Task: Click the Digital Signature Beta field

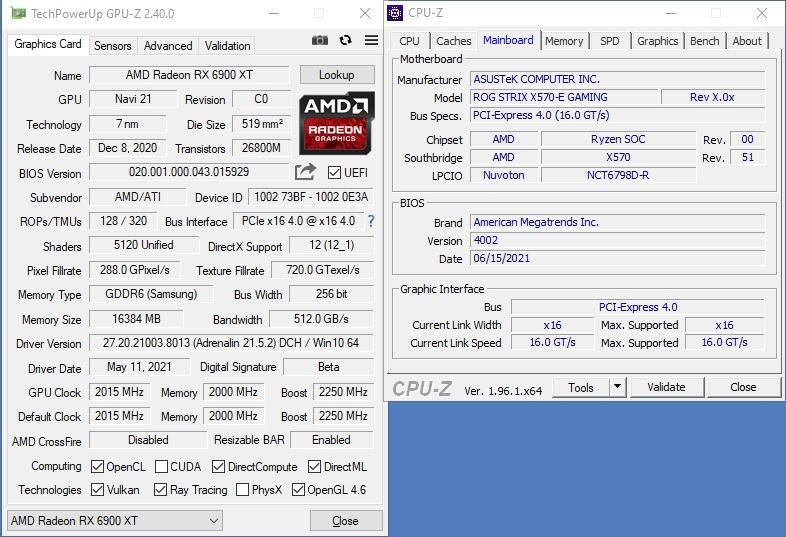Action: (328, 367)
